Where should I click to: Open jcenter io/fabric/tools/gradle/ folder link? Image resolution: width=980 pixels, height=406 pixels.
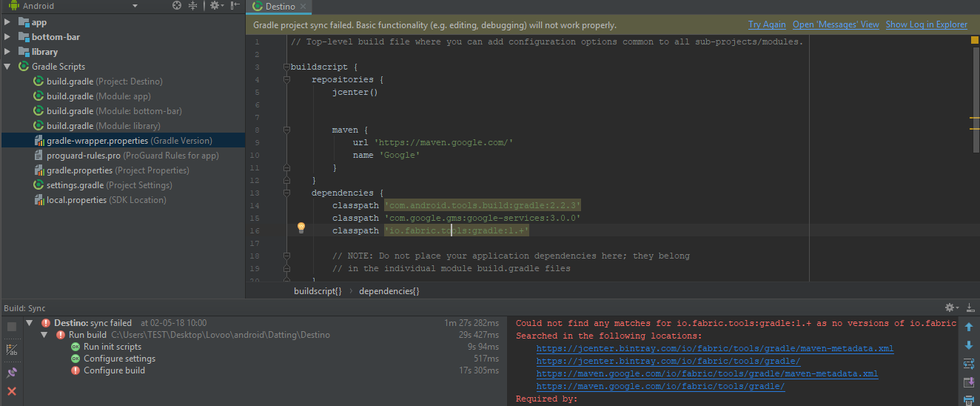click(x=668, y=361)
